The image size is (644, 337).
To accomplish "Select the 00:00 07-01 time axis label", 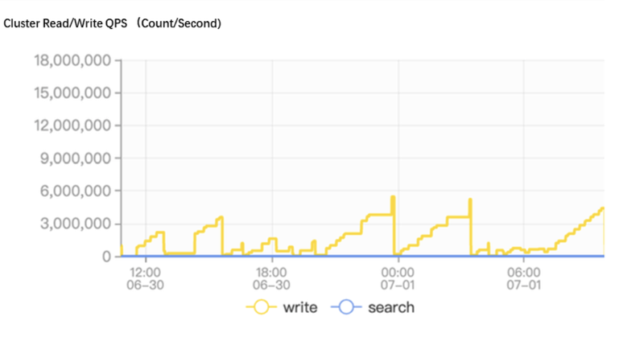I will pyautogui.click(x=398, y=279).
